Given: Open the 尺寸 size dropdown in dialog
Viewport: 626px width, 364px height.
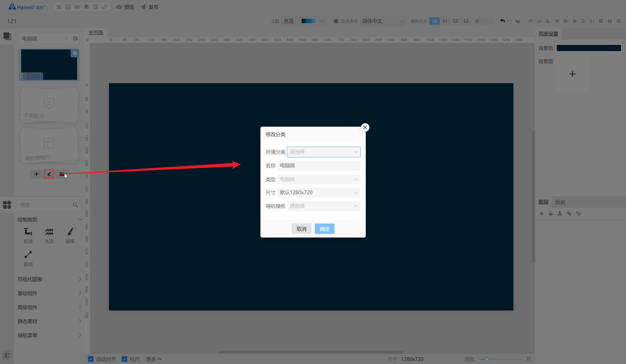Looking at the screenshot, I should click(x=319, y=193).
